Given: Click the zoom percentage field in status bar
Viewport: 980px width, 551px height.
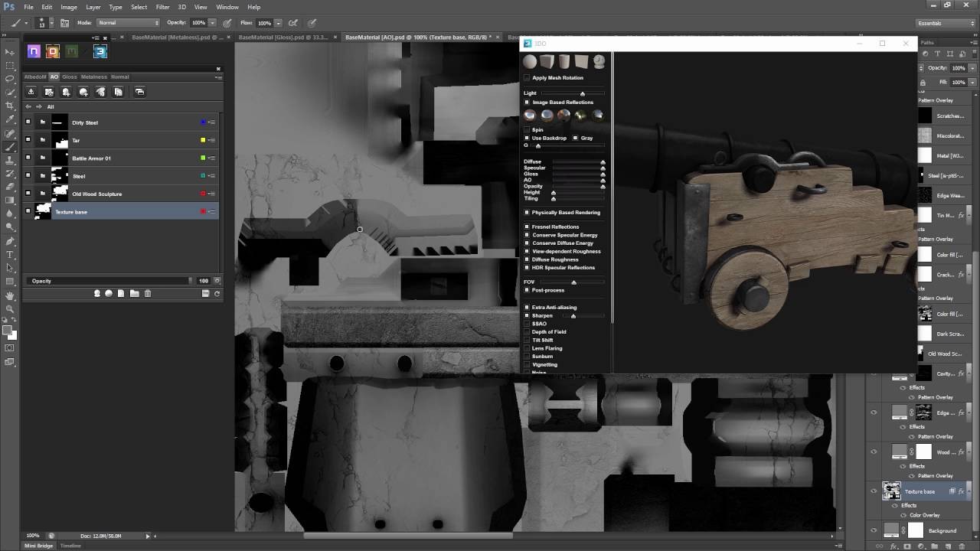Looking at the screenshot, I should 33,536.
